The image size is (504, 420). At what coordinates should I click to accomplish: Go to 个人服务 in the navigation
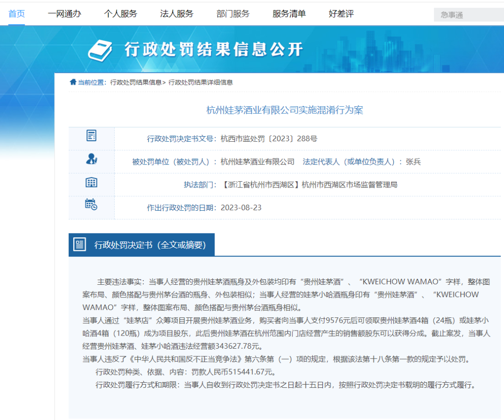pyautogui.click(x=120, y=14)
